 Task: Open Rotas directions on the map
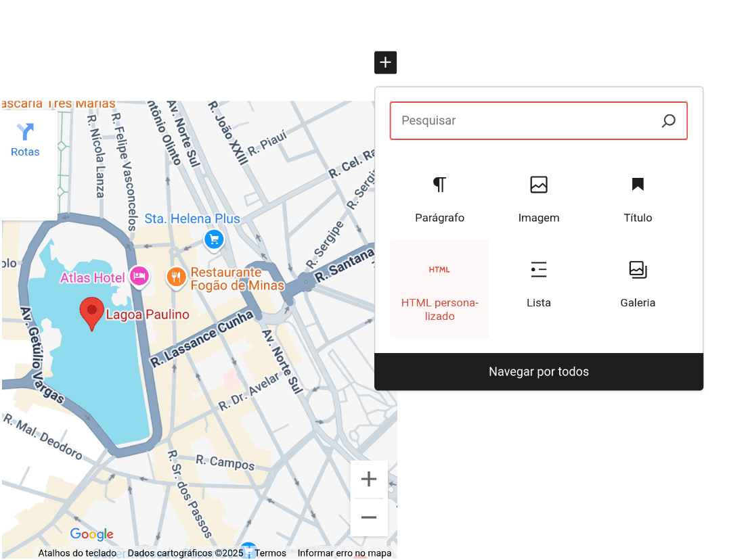point(26,140)
